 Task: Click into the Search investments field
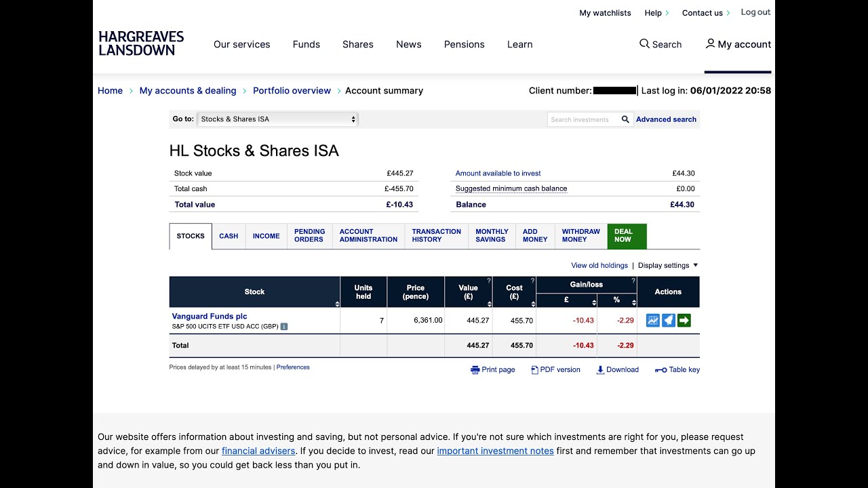(x=583, y=119)
